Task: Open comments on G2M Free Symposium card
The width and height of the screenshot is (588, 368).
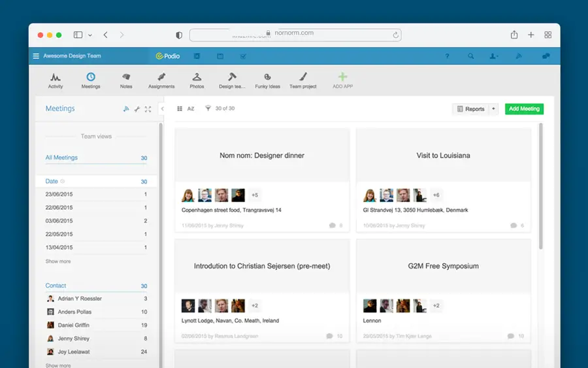Action: (x=515, y=336)
